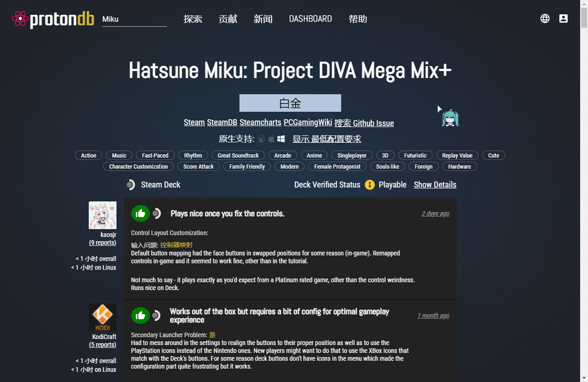Select the Arcade tag
This screenshot has width=588, height=382.
tap(283, 156)
